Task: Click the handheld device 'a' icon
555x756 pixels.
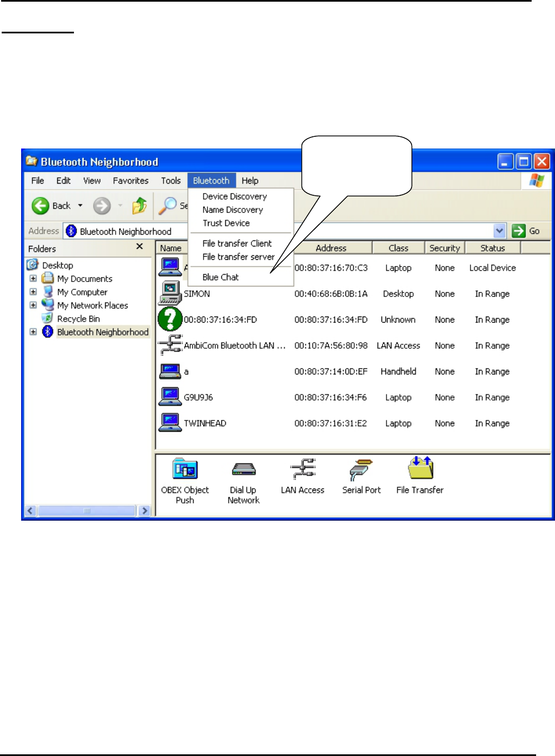Action: (x=170, y=371)
